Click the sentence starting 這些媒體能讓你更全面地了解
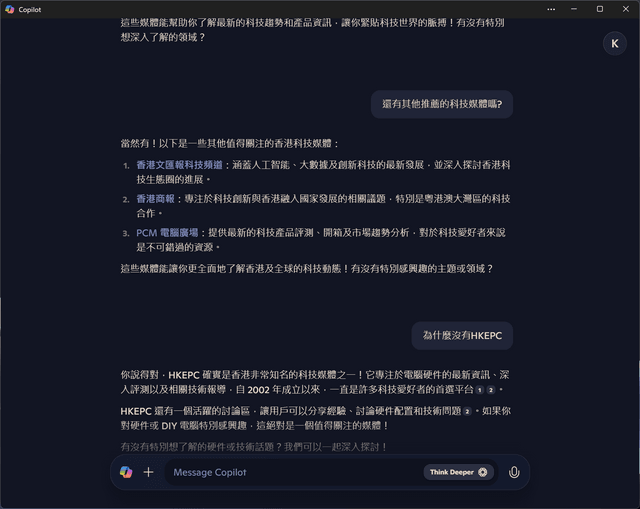 click(x=307, y=269)
